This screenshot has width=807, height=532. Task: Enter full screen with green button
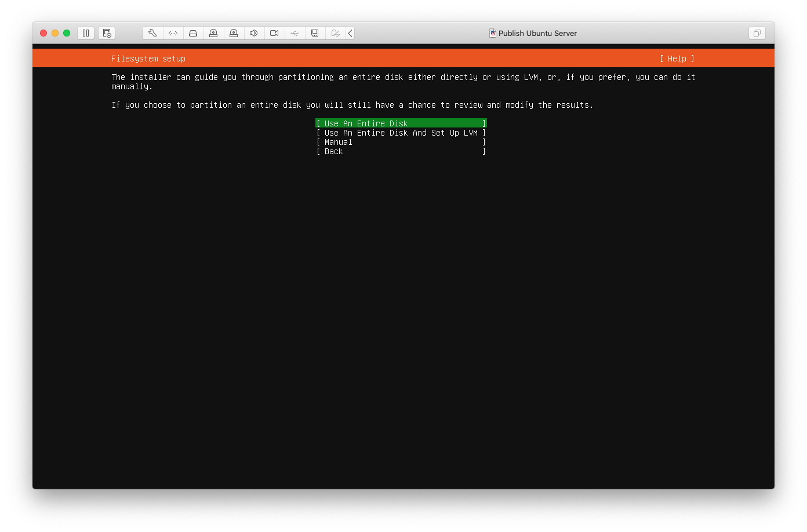point(67,33)
